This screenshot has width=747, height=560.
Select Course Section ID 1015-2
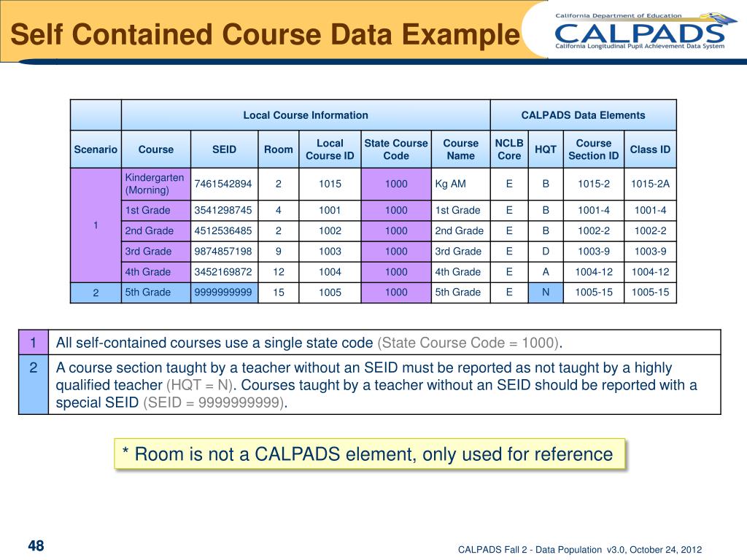[x=594, y=184]
